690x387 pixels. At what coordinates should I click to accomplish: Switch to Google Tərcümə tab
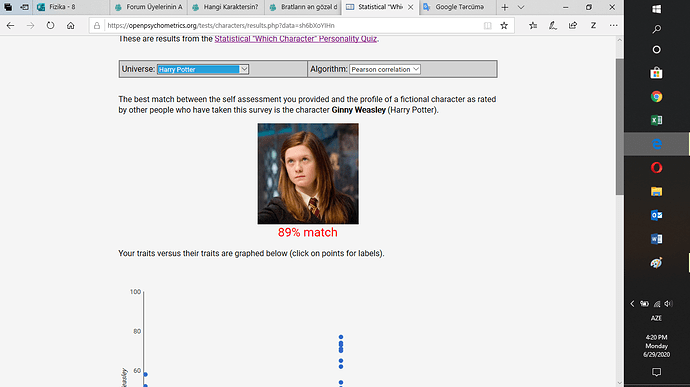pos(458,7)
